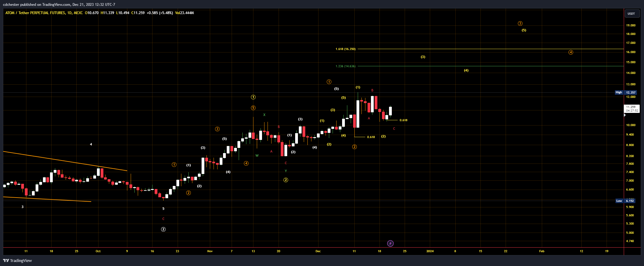
Task: Click the 14.000 price axis label
Action: (631, 73)
